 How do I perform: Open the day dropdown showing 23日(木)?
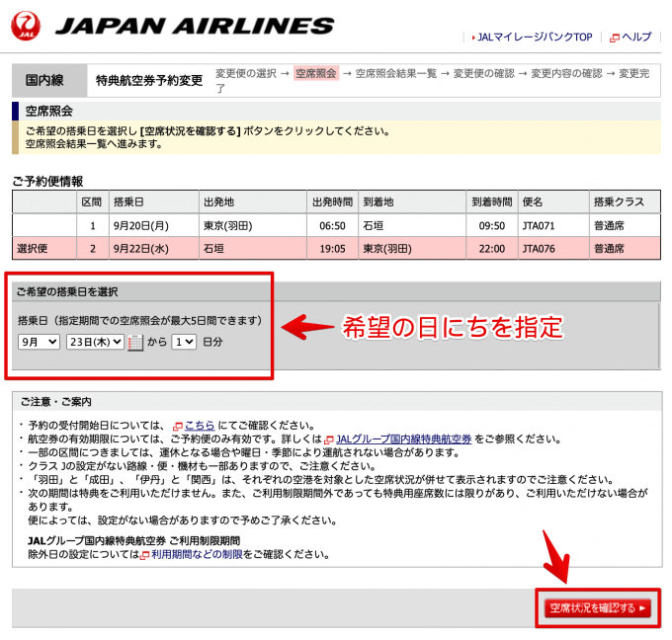click(x=95, y=342)
